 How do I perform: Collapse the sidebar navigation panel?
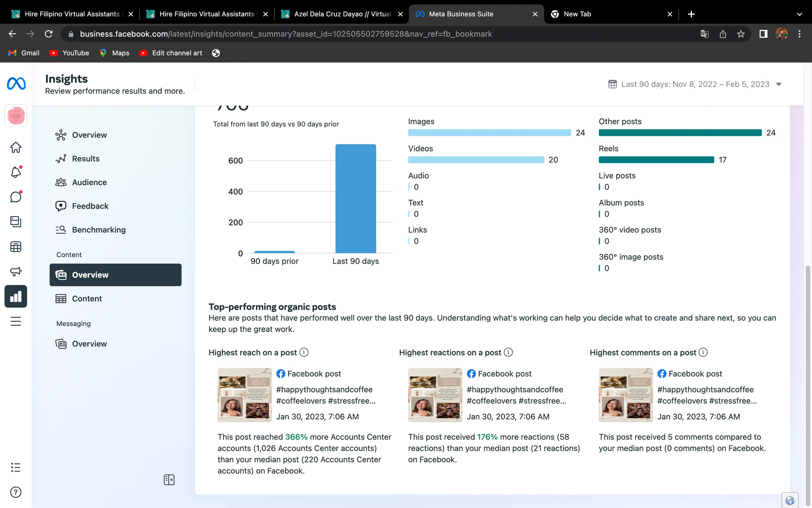(169, 480)
